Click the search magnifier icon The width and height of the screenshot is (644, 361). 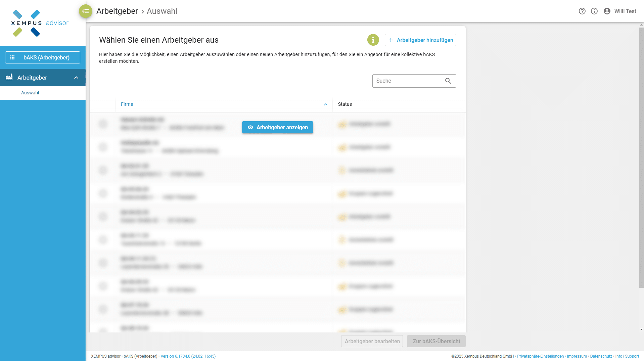[x=448, y=81]
